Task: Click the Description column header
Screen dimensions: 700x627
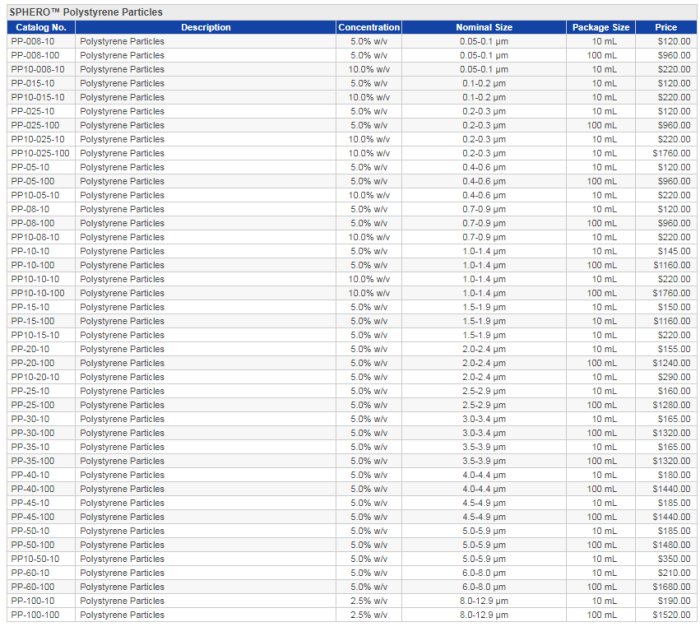Action: [x=205, y=27]
